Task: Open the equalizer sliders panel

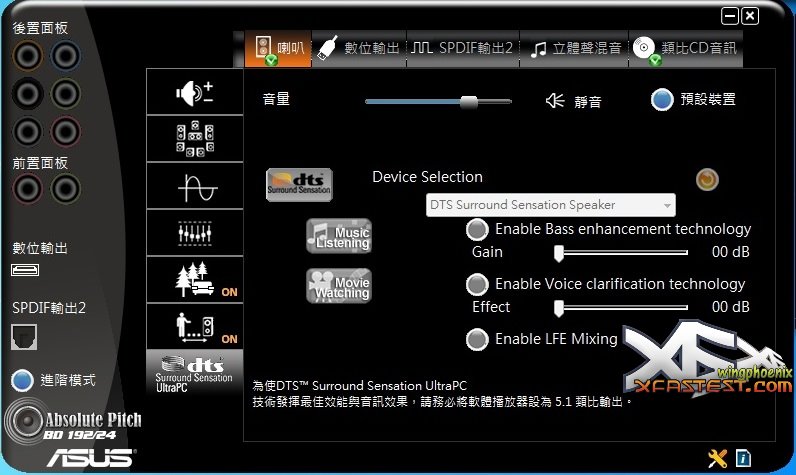Action: 195,233
